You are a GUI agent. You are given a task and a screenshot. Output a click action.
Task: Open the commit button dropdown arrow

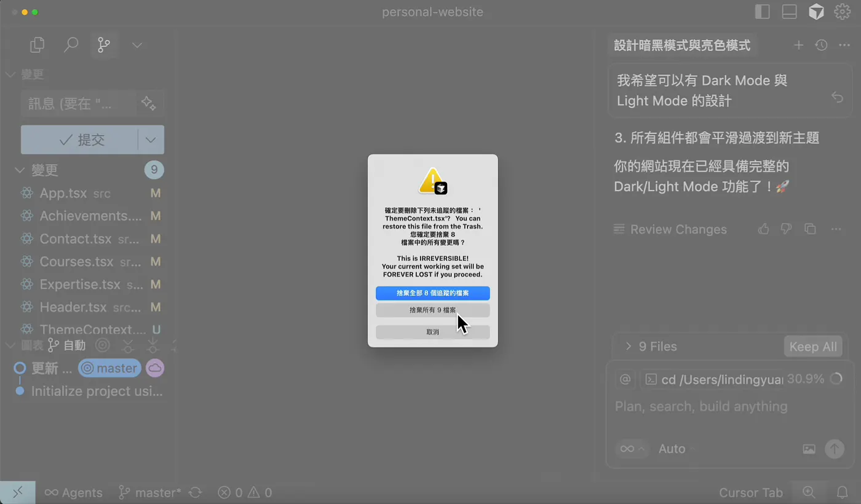pyautogui.click(x=151, y=140)
